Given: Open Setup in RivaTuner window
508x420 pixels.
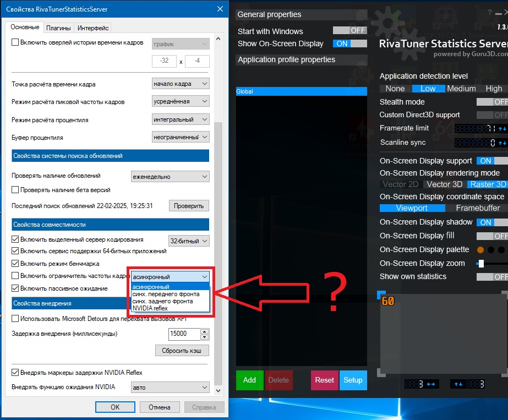Looking at the screenshot, I should pos(353,380).
